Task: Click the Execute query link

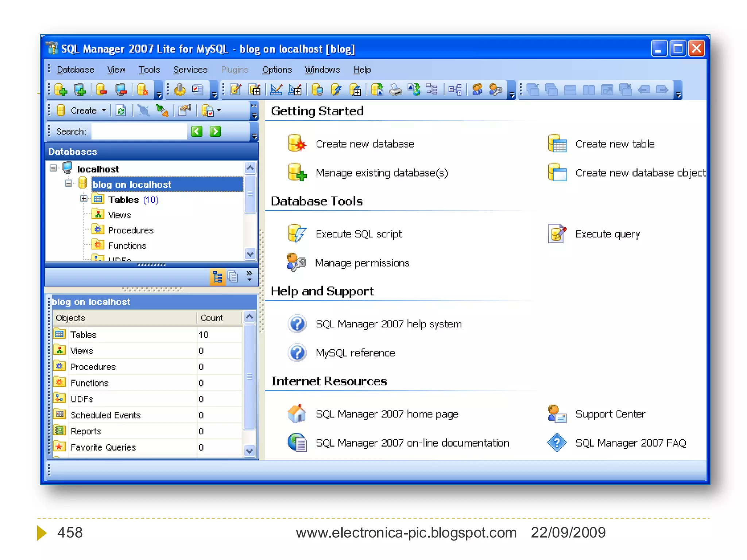Action: (607, 234)
